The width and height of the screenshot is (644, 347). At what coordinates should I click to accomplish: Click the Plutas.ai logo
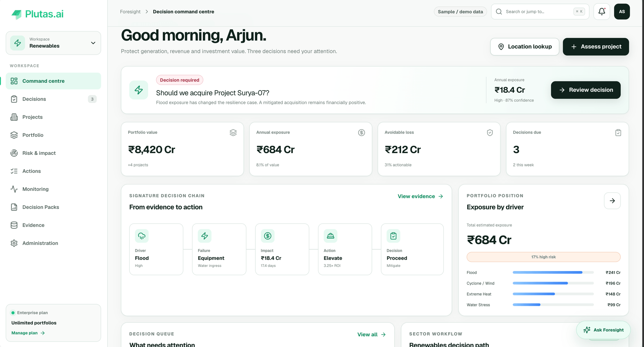click(37, 14)
